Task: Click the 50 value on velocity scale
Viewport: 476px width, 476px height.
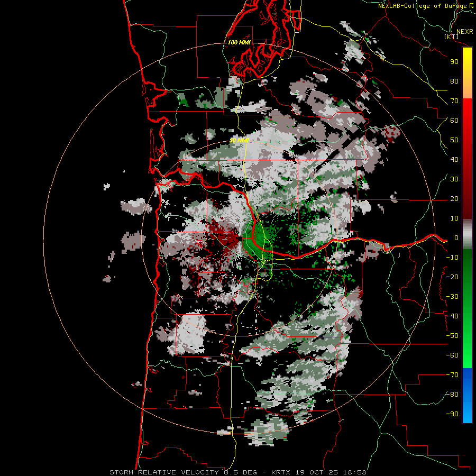Action: [454, 140]
